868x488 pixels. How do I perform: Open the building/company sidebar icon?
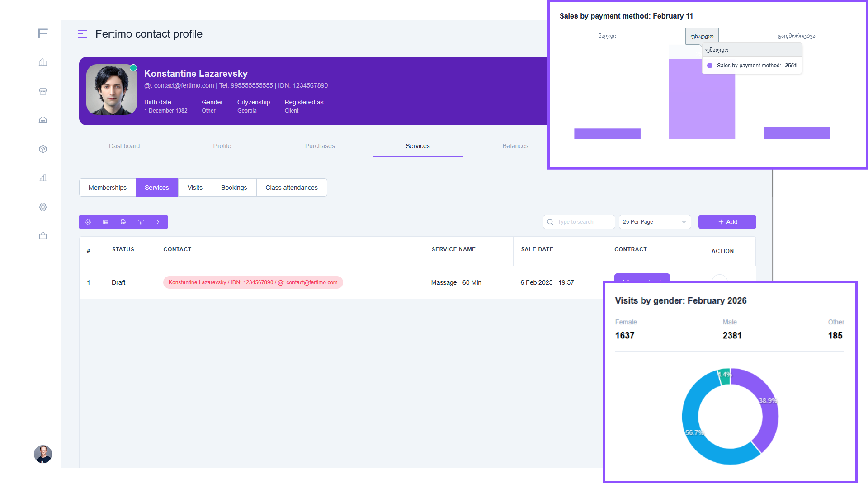[x=43, y=62]
